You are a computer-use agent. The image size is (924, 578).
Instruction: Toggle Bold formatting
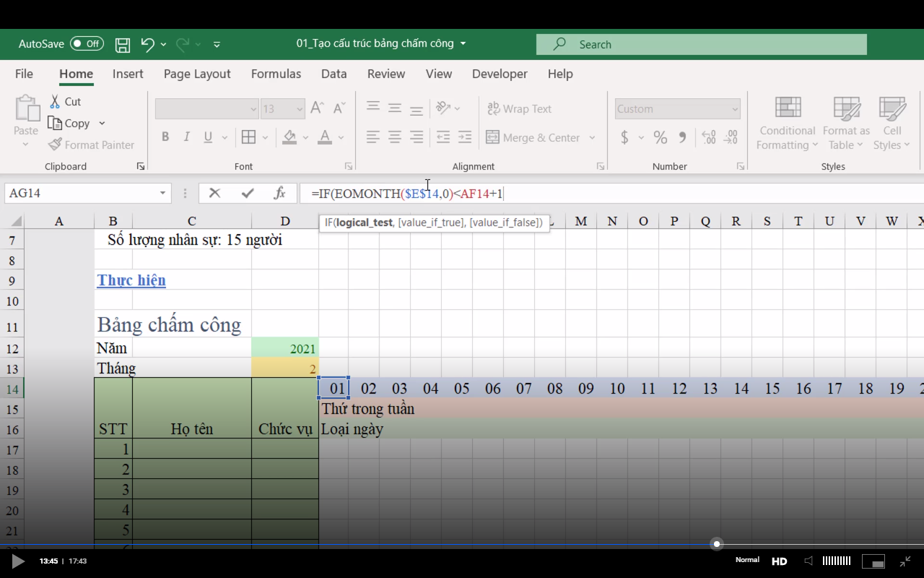(165, 137)
